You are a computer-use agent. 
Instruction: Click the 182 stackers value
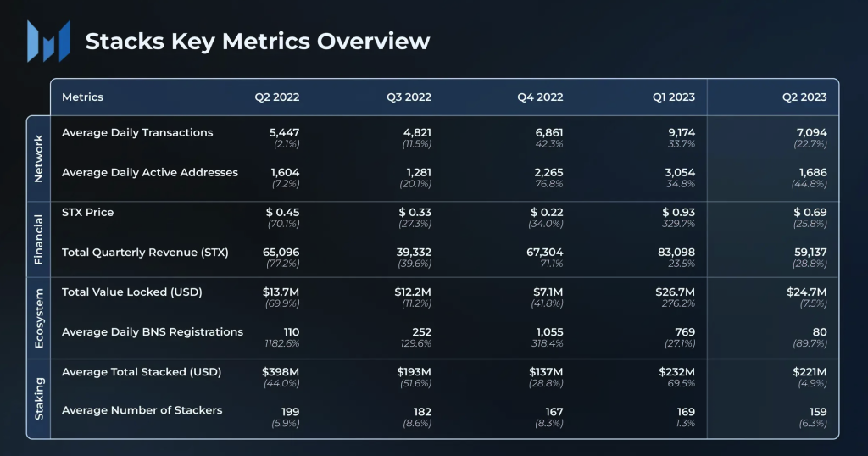coord(422,412)
